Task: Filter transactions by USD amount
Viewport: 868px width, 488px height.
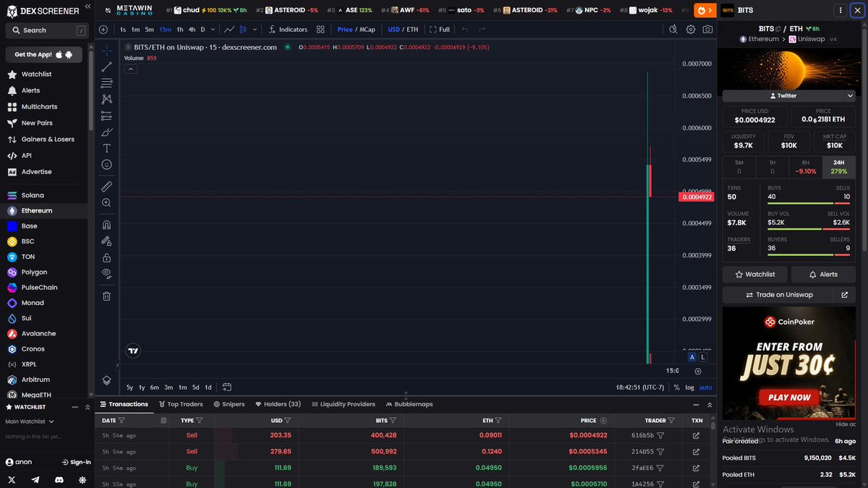Action: tap(287, 420)
